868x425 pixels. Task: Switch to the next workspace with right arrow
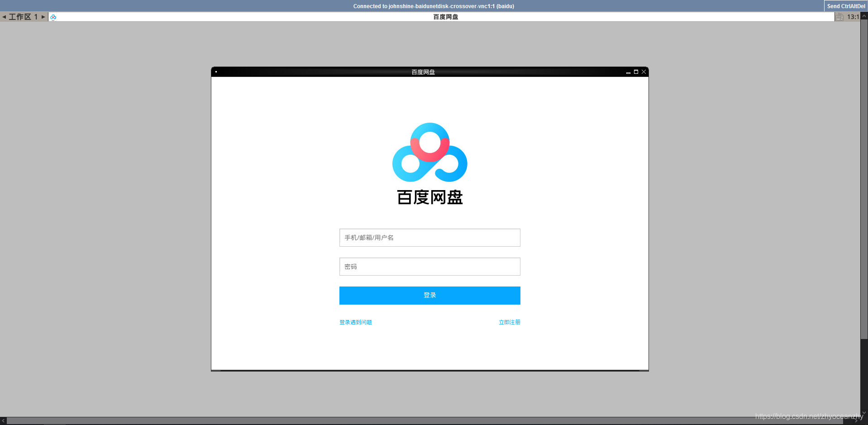pos(43,17)
